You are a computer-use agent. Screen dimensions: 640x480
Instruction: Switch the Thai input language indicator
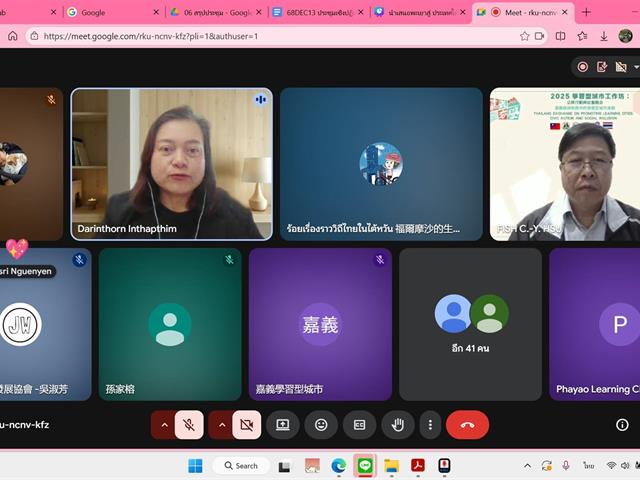588,465
